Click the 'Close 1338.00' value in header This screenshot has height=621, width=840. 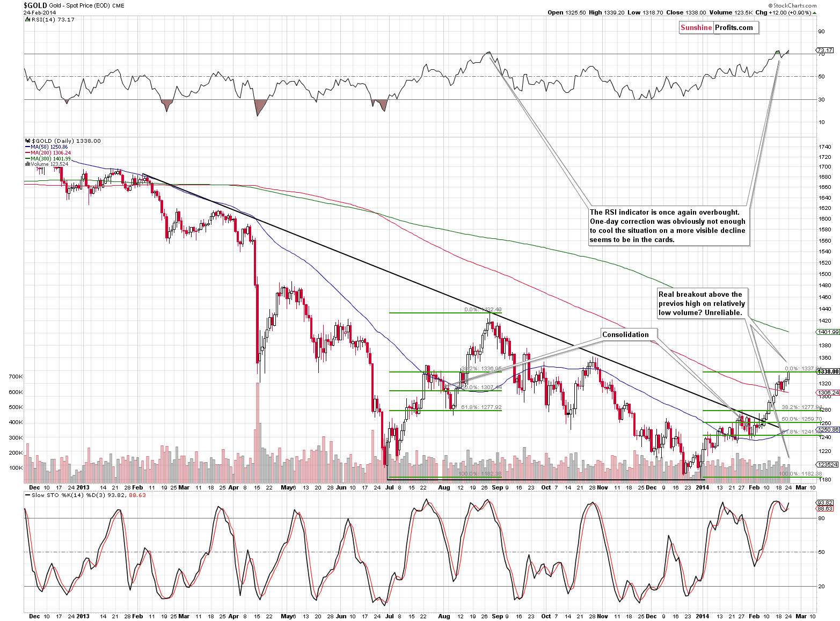pyautogui.click(x=685, y=12)
